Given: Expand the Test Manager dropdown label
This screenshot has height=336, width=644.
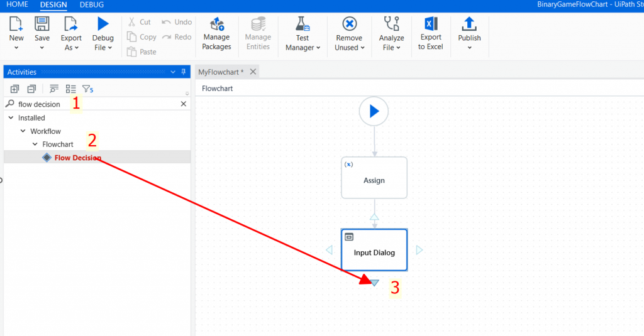Looking at the screenshot, I should click(x=303, y=48).
